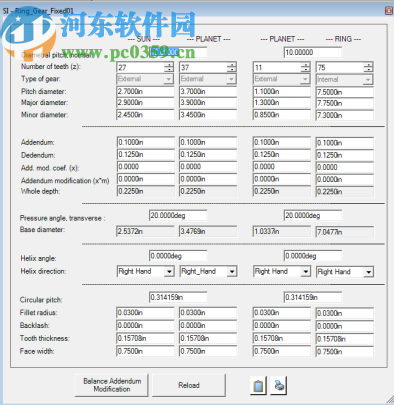Click the Helix direction label
Image resolution: width=394 pixels, height=405 pixels.
(x=43, y=271)
